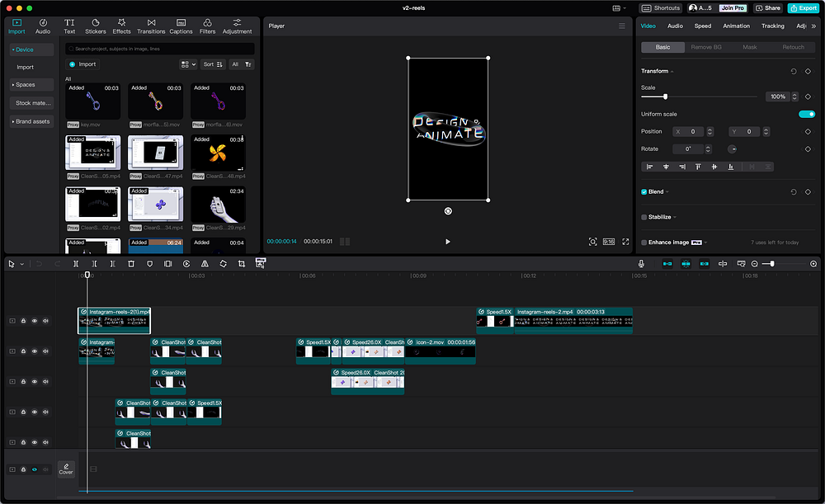Image resolution: width=825 pixels, height=504 pixels.
Task: Click the microphone record voiceover icon
Action: coord(641,264)
